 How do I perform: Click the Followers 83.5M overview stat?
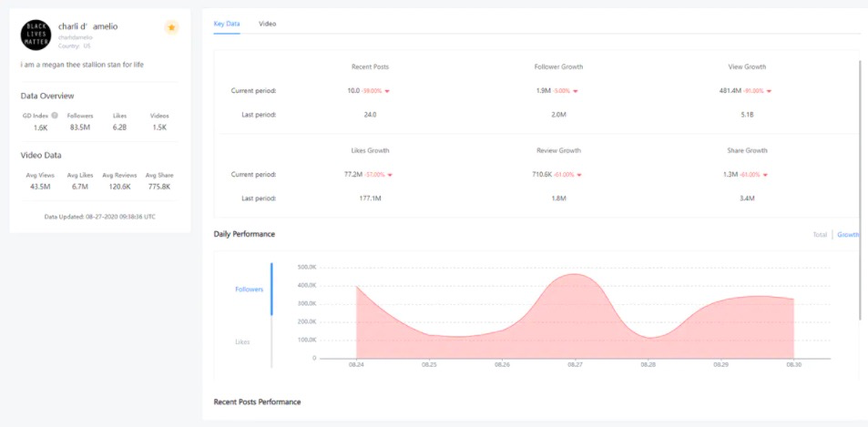point(80,122)
